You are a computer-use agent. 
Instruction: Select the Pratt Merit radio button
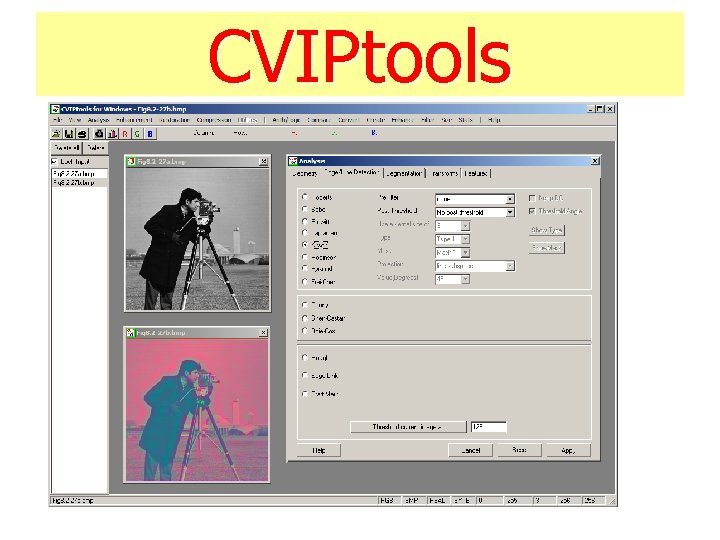(305, 394)
